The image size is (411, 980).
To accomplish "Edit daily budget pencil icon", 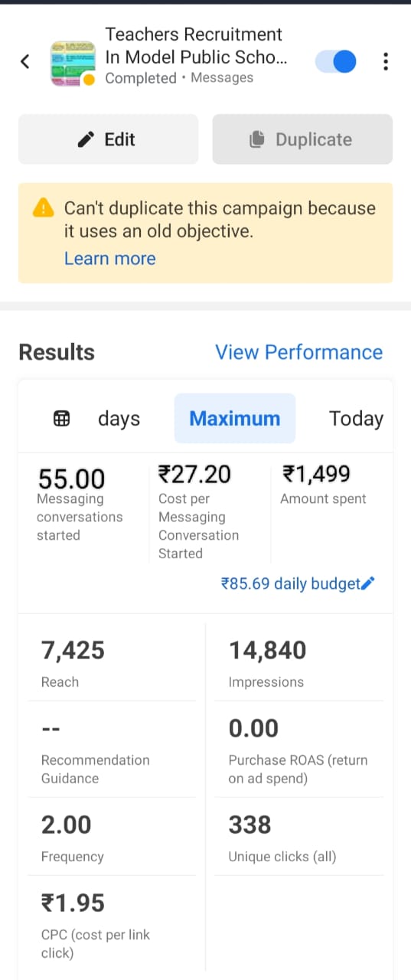I will pos(367,584).
